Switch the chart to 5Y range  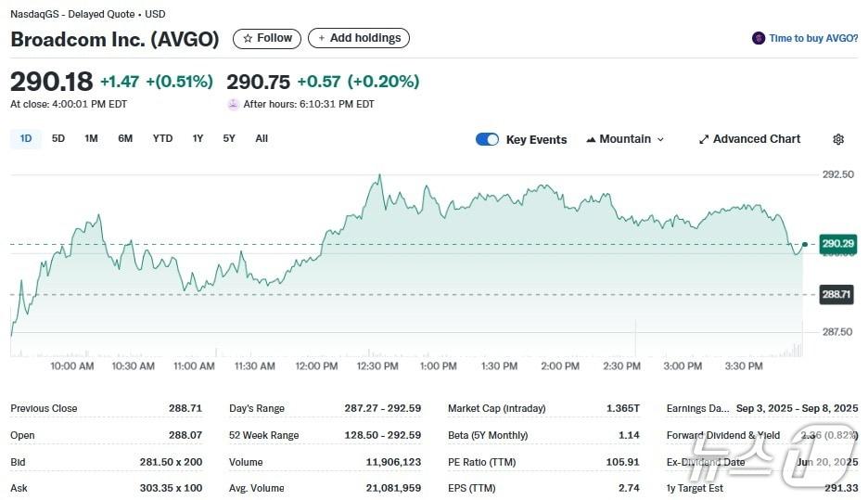coord(229,138)
